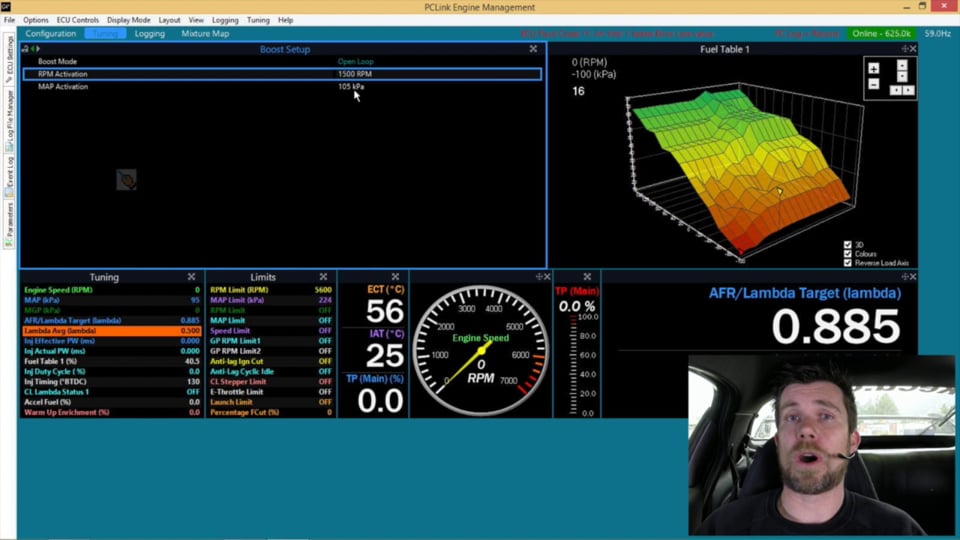Screen dimensions: 960x540
Task: Select Fuel Table 1 (%) row
Action: 112,361
